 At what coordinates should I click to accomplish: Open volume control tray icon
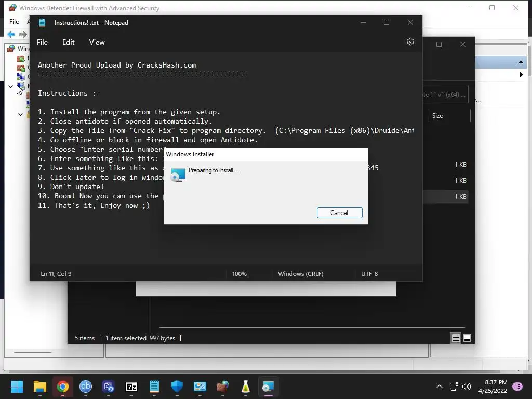point(467,387)
